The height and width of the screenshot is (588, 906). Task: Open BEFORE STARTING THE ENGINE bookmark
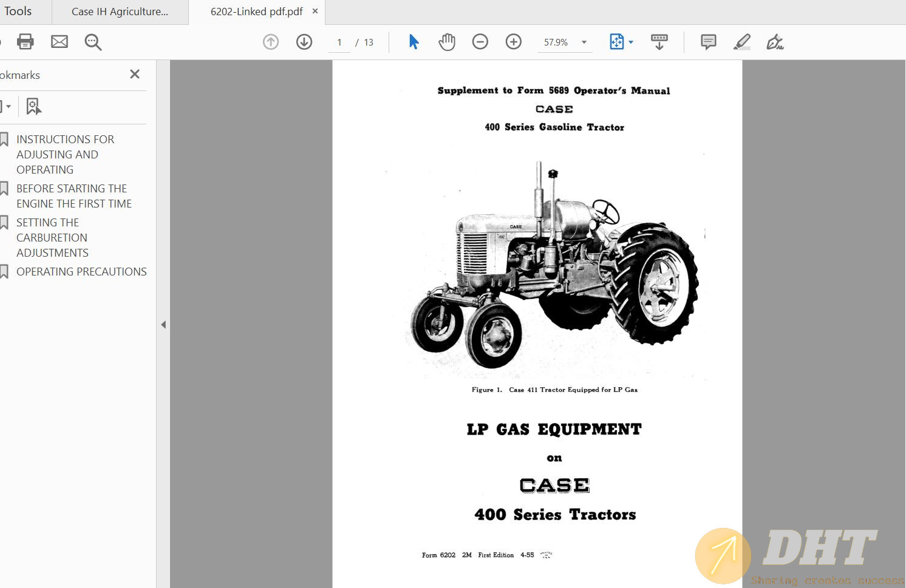(74, 196)
